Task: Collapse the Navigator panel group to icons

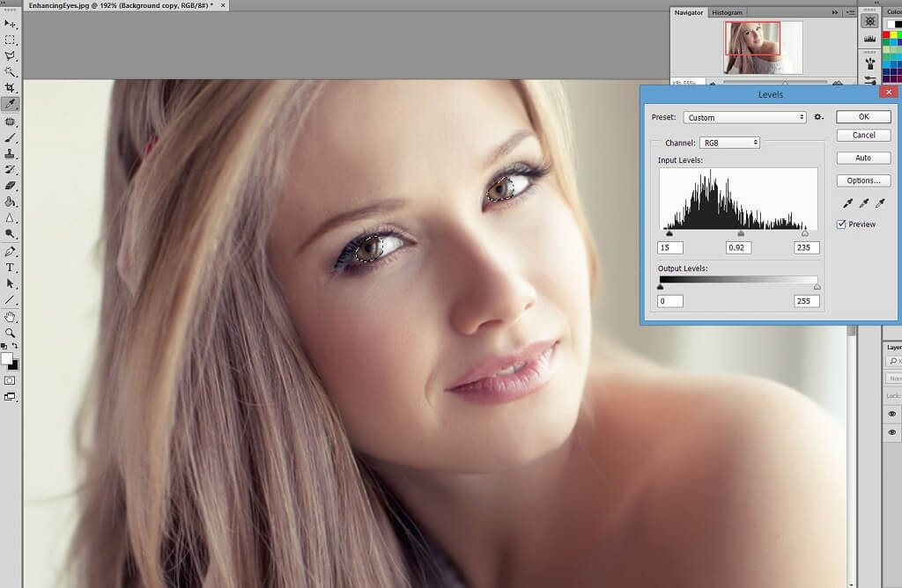Action: pyautogui.click(x=835, y=12)
